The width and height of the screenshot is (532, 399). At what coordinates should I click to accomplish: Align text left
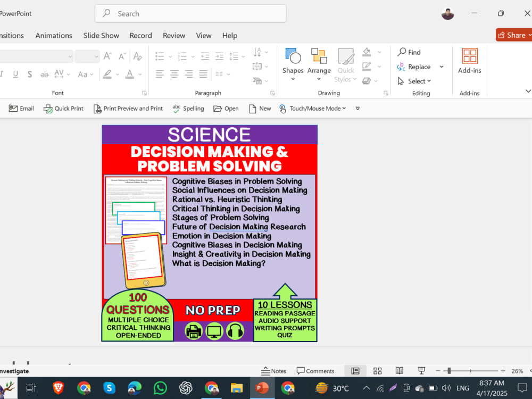[160, 74]
